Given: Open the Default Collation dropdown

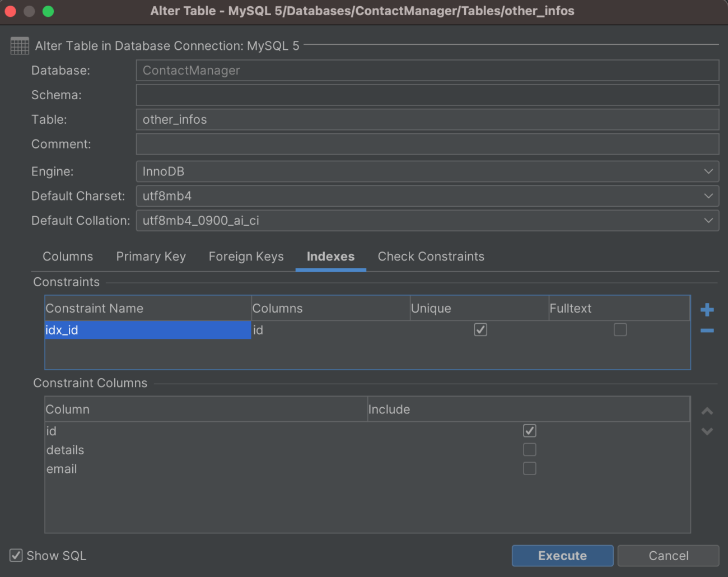Looking at the screenshot, I should pos(708,220).
